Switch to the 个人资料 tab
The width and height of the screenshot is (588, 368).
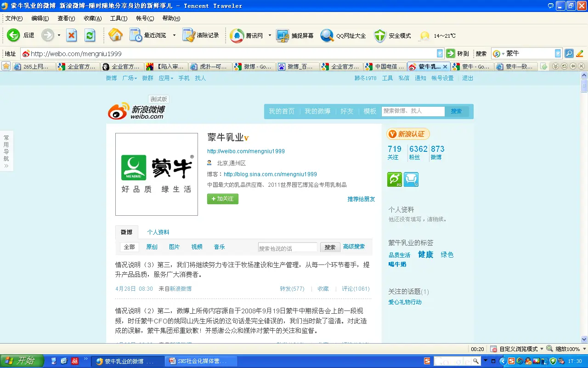[158, 232]
